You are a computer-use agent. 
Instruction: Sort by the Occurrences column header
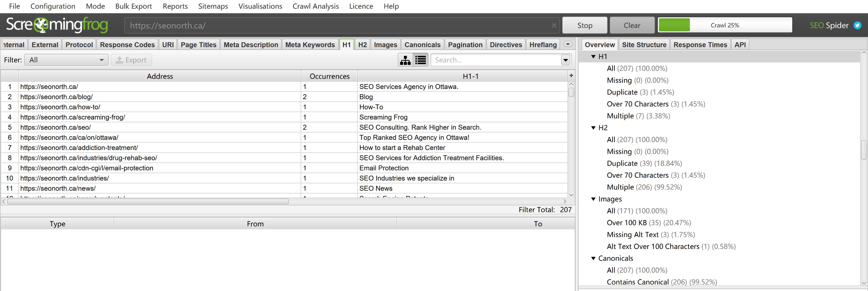329,76
